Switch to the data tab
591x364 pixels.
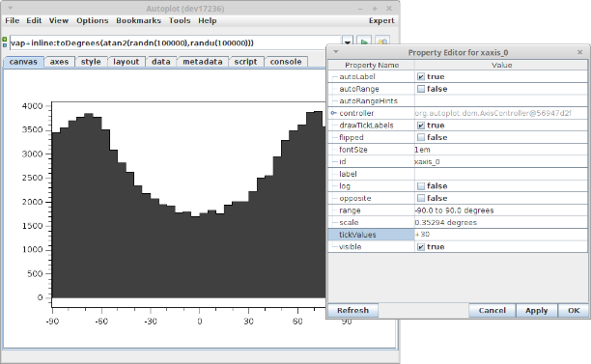[x=161, y=62]
